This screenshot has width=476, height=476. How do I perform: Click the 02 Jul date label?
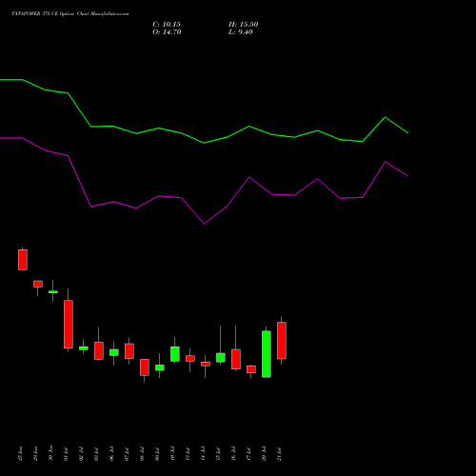click(81, 453)
